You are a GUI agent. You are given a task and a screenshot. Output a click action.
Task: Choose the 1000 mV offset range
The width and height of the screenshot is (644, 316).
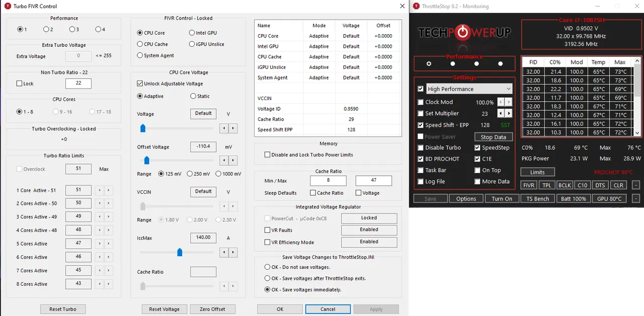pyautogui.click(x=218, y=174)
